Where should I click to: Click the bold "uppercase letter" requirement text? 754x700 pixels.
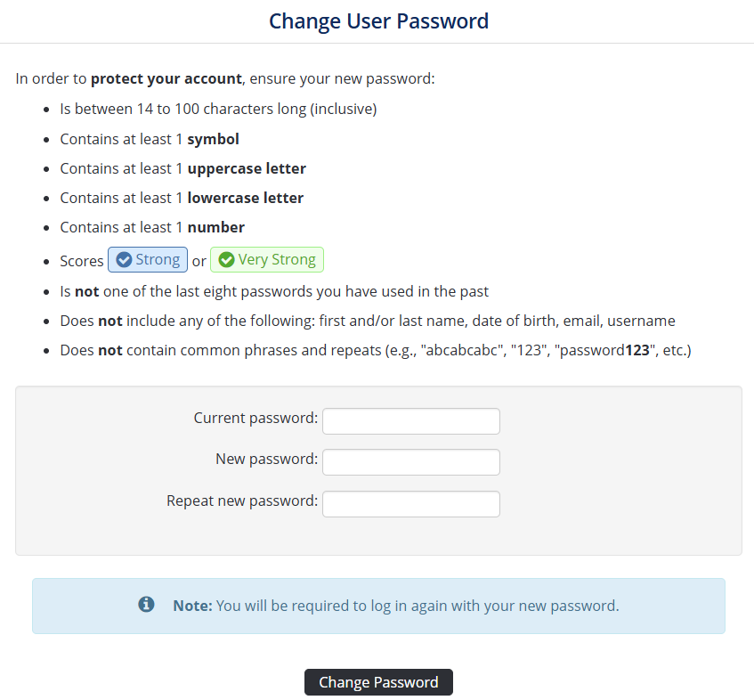click(247, 168)
